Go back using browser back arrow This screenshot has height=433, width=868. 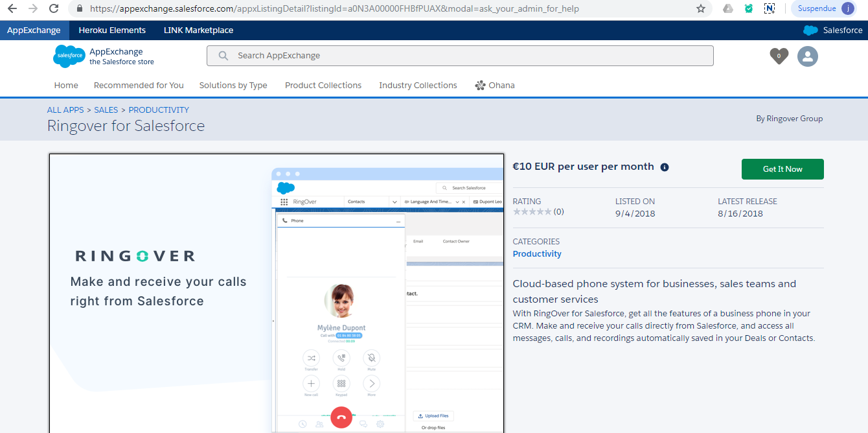point(12,9)
